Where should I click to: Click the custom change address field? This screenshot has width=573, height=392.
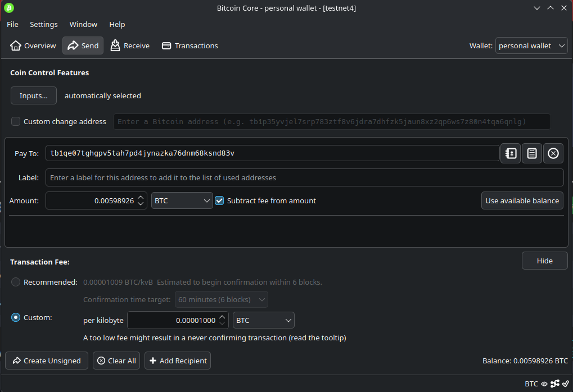pos(332,121)
